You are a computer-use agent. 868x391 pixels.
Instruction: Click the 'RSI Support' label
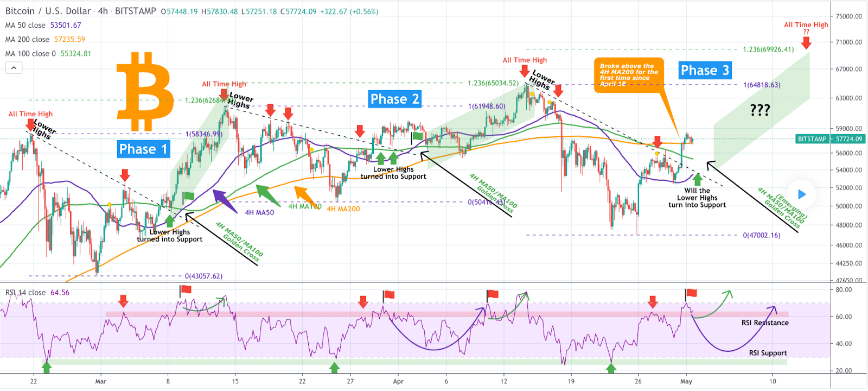click(768, 353)
